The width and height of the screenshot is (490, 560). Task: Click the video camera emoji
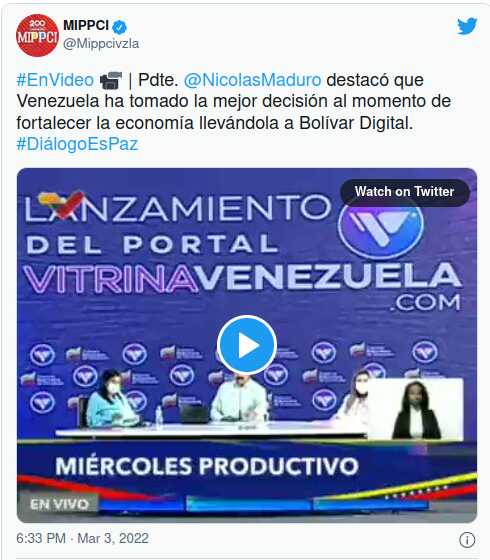point(111,80)
